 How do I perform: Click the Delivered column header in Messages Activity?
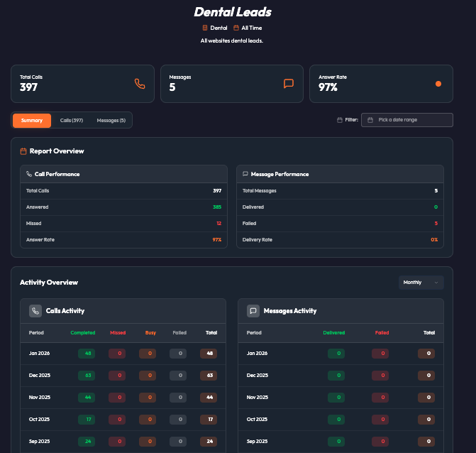(x=333, y=332)
